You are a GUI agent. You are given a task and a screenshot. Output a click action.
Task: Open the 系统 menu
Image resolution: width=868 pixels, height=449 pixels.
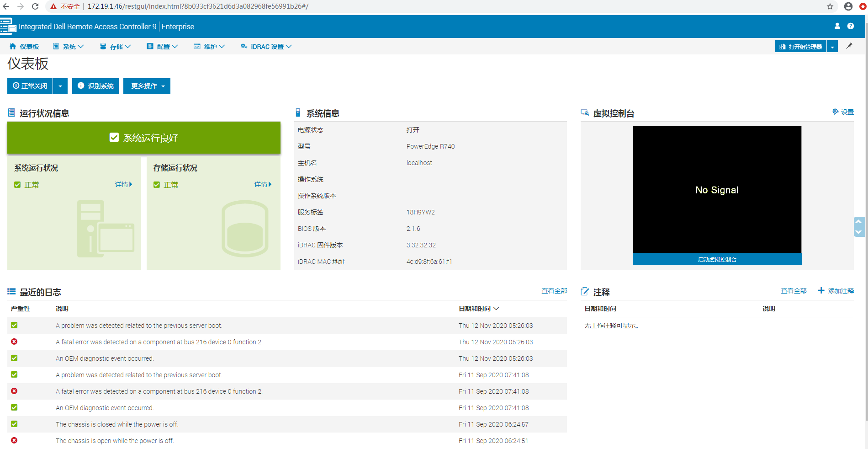coord(69,46)
